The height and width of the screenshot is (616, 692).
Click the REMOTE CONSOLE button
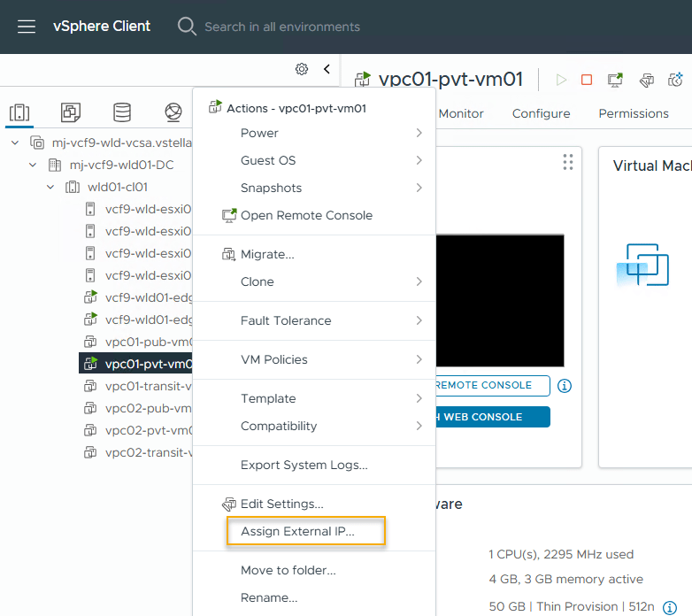[493, 386]
